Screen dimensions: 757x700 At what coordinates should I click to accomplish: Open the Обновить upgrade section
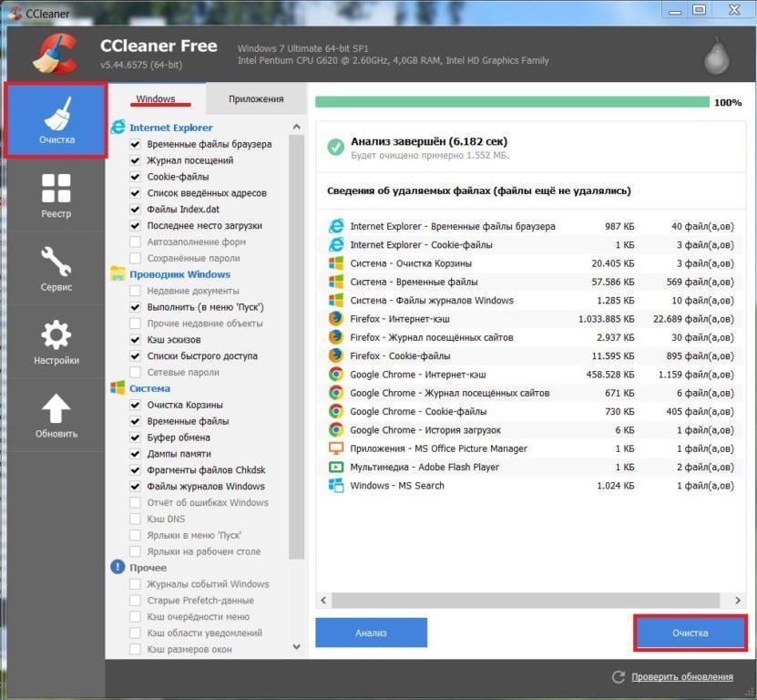tap(56, 416)
